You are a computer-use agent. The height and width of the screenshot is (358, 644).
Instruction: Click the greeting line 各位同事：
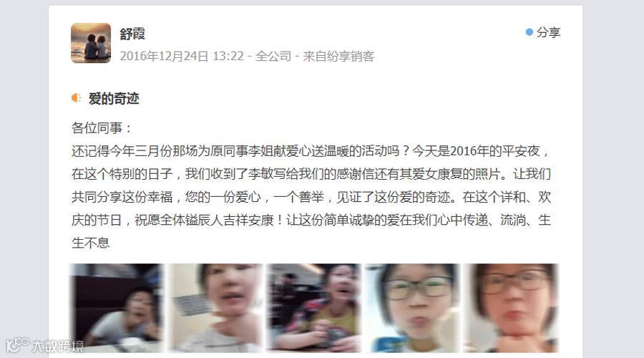pyautogui.click(x=102, y=128)
